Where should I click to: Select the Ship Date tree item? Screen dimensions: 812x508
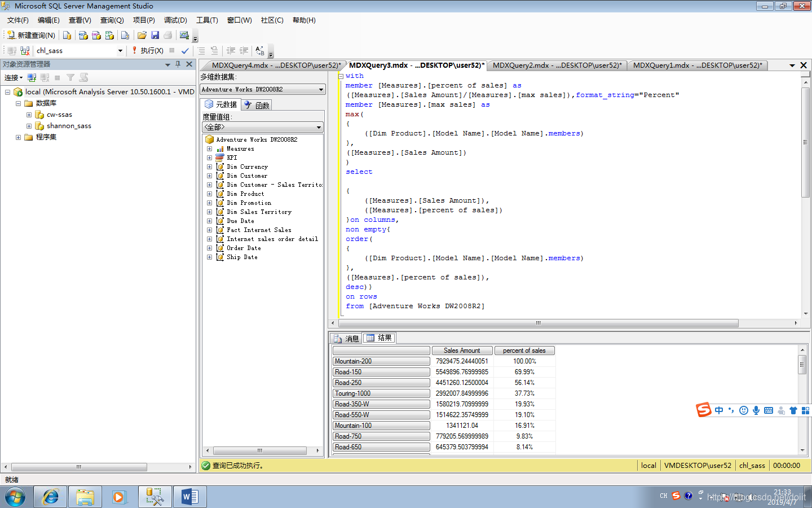(x=242, y=257)
